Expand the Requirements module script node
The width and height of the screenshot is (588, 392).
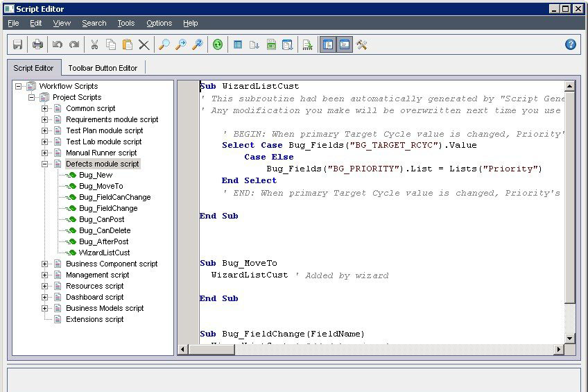[x=44, y=119]
